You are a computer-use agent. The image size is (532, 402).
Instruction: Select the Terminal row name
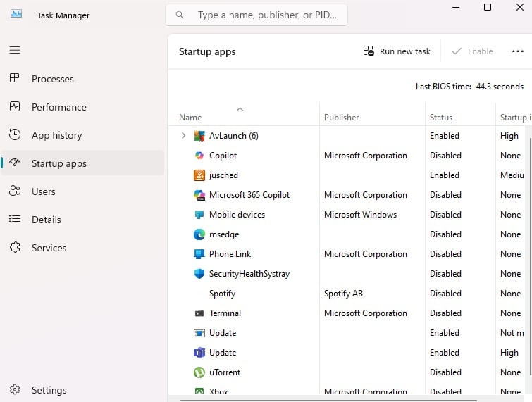pos(225,313)
